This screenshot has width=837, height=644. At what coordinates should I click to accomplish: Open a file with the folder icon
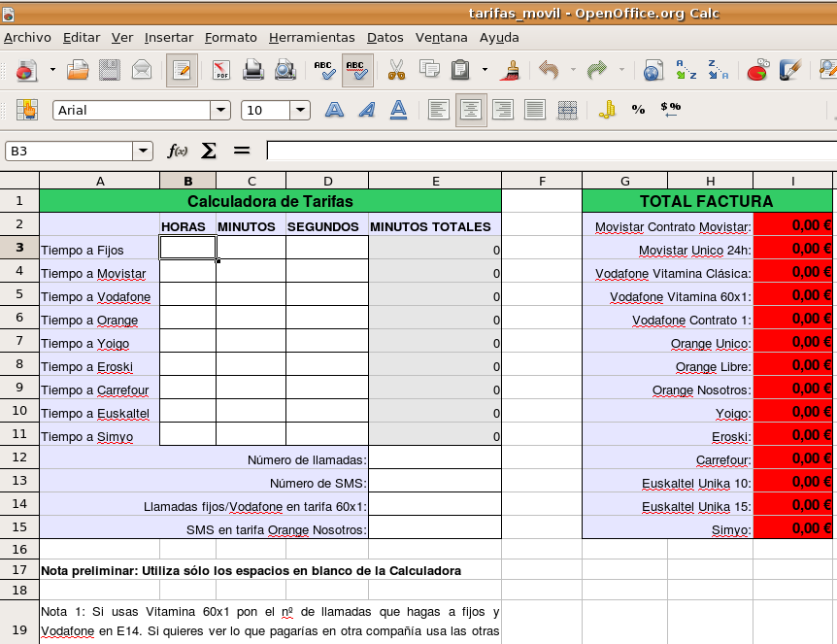pyautogui.click(x=78, y=70)
